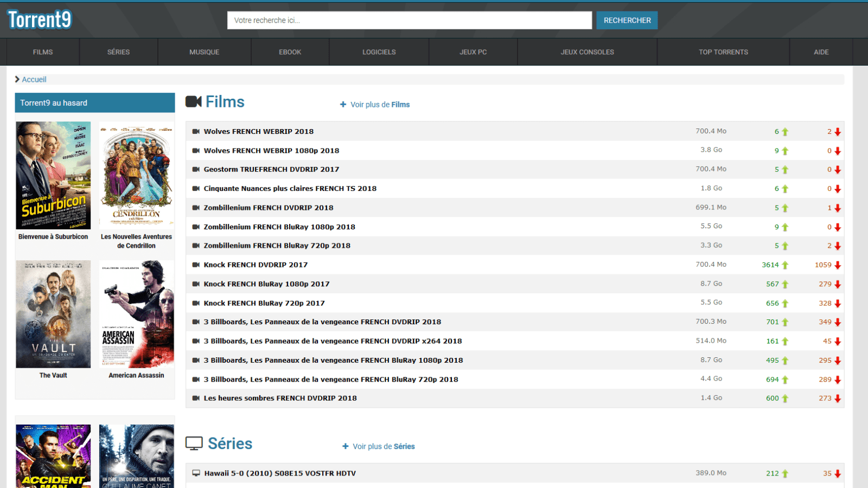Open 3 Billboards FRENCH DVDRIP 2018 torrent
This screenshot has height=488, width=868.
[322, 322]
